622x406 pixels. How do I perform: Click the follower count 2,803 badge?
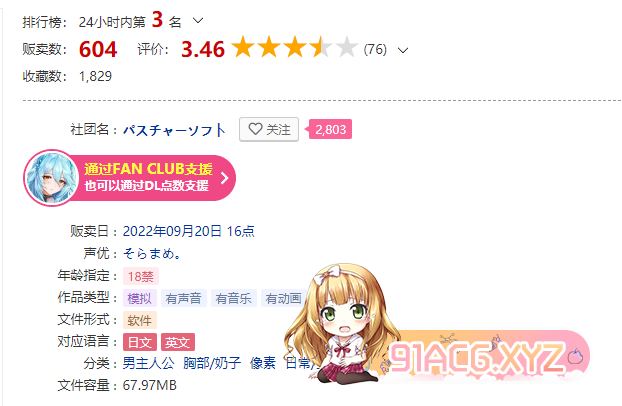[x=330, y=129]
